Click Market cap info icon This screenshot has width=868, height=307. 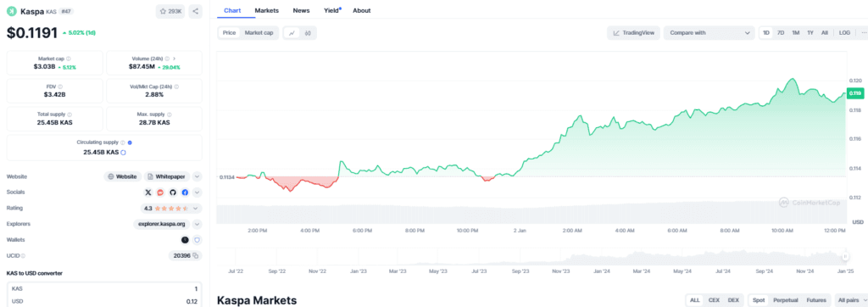pyautogui.click(x=69, y=59)
